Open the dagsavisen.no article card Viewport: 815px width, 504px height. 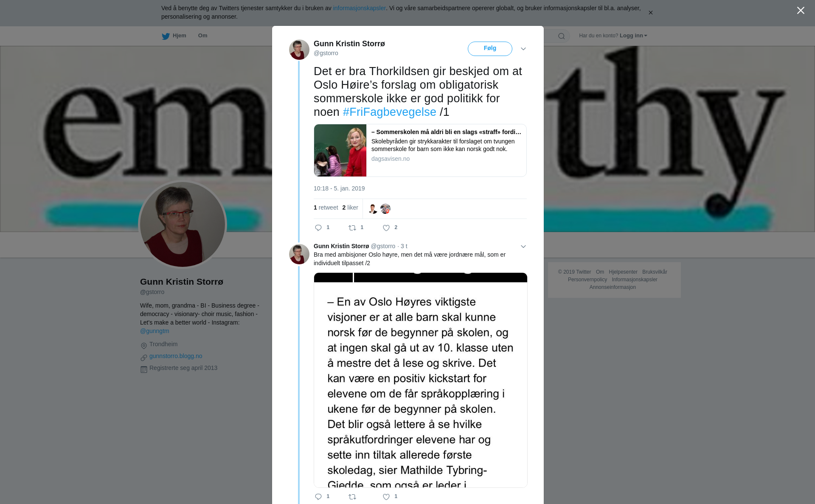pos(420,150)
